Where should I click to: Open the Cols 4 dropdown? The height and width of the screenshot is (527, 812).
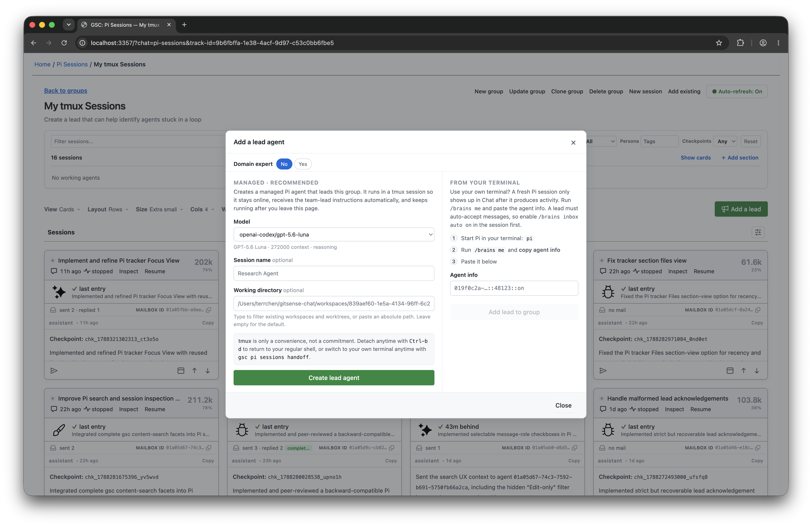pyautogui.click(x=202, y=209)
